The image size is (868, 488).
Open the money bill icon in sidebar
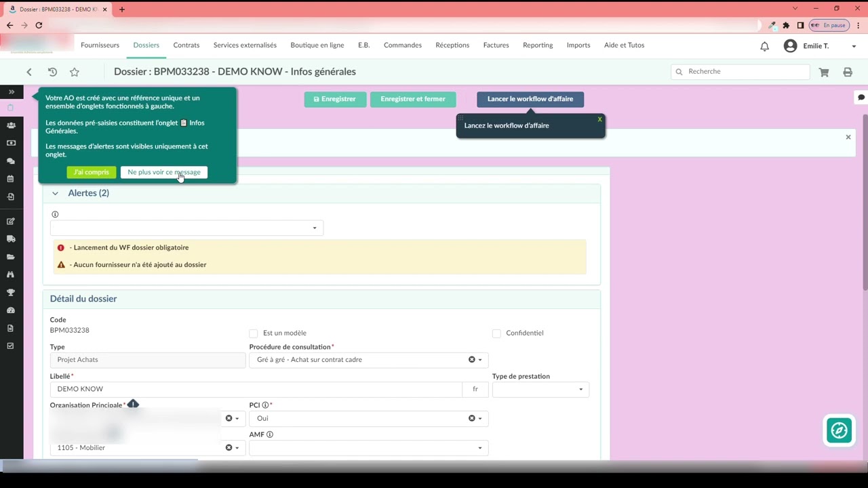coord(11,143)
